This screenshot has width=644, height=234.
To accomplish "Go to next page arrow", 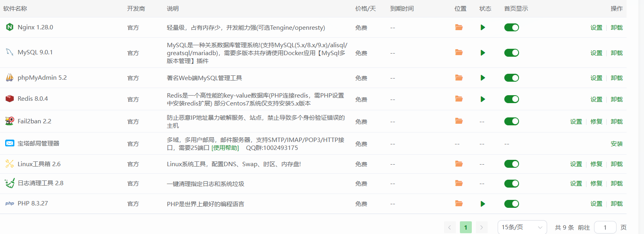I will [x=481, y=227].
